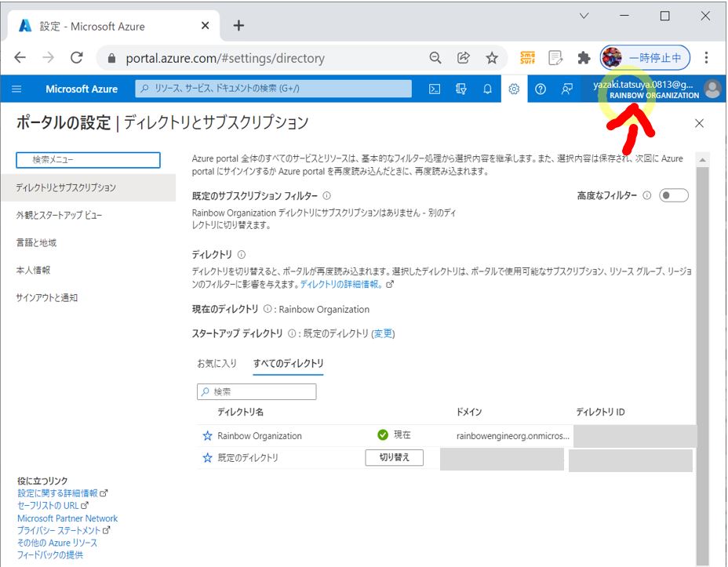The image size is (728, 567).
Task: Open 言語と地域 settings
Action: click(36, 242)
